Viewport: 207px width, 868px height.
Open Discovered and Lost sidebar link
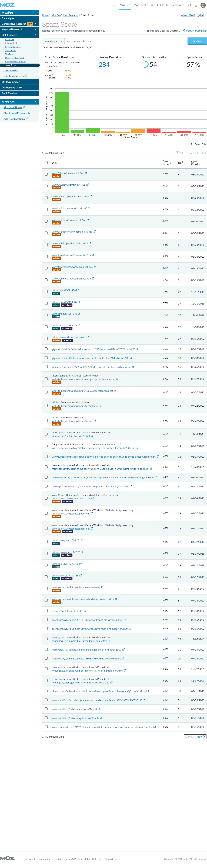(15, 58)
